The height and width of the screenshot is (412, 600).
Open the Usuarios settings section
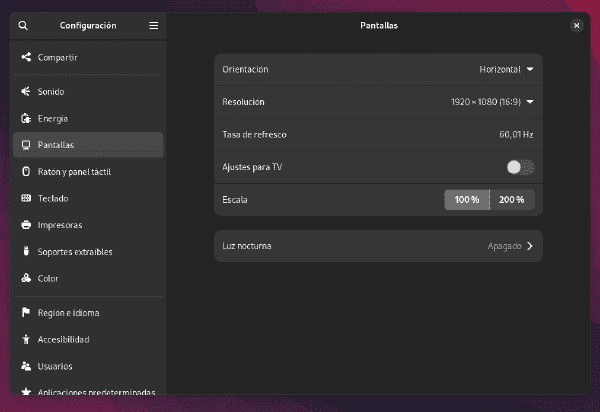[88, 366]
